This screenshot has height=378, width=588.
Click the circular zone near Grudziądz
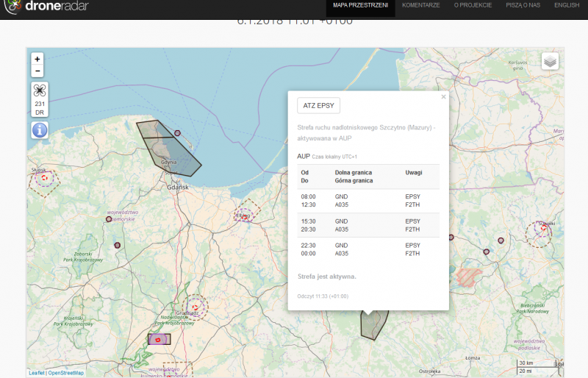click(x=195, y=306)
